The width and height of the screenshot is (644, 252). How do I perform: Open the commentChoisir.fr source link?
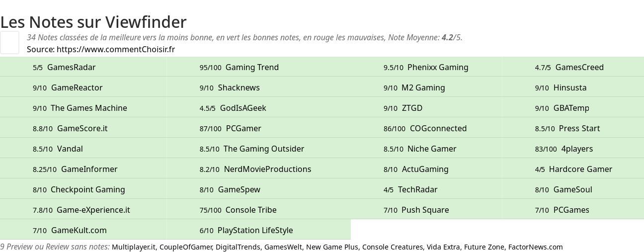[116, 49]
